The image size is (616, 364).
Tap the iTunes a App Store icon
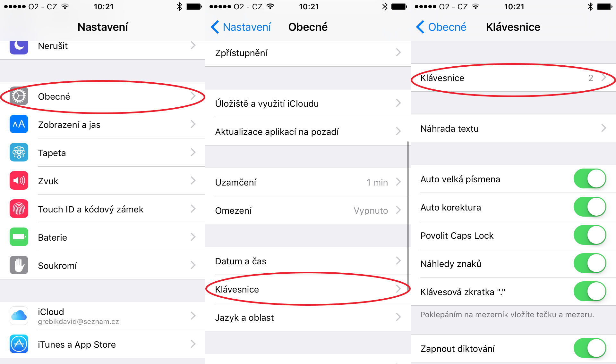(x=19, y=344)
